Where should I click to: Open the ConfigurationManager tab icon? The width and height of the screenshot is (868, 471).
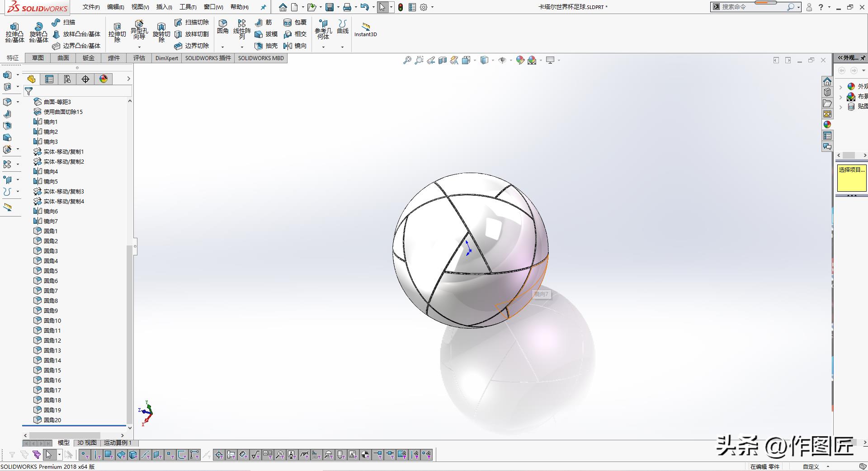(x=67, y=79)
